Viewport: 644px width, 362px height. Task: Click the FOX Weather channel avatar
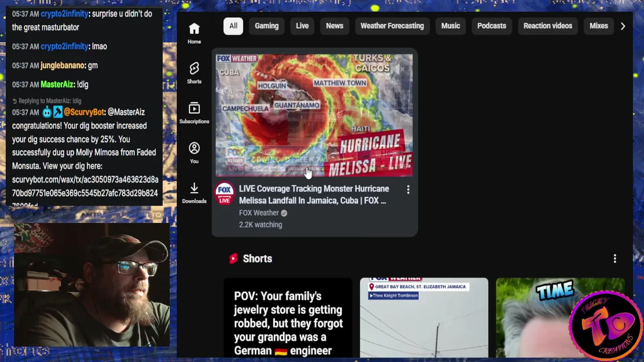pos(225,194)
